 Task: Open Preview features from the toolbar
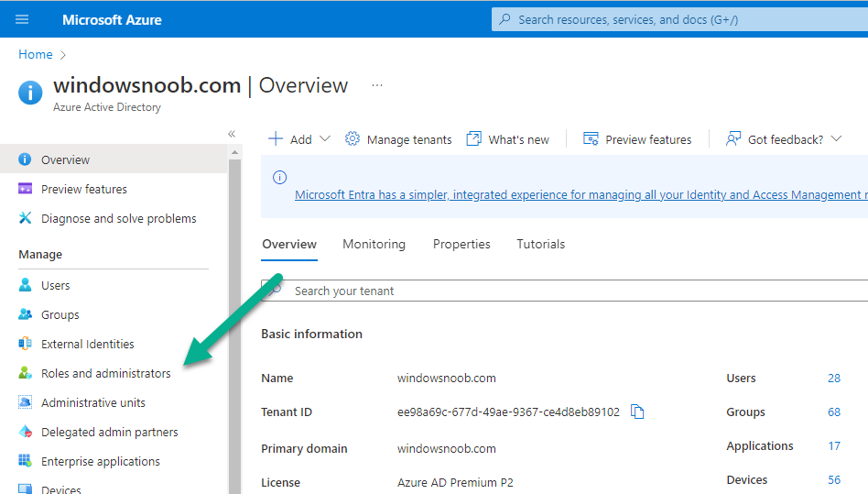point(648,139)
